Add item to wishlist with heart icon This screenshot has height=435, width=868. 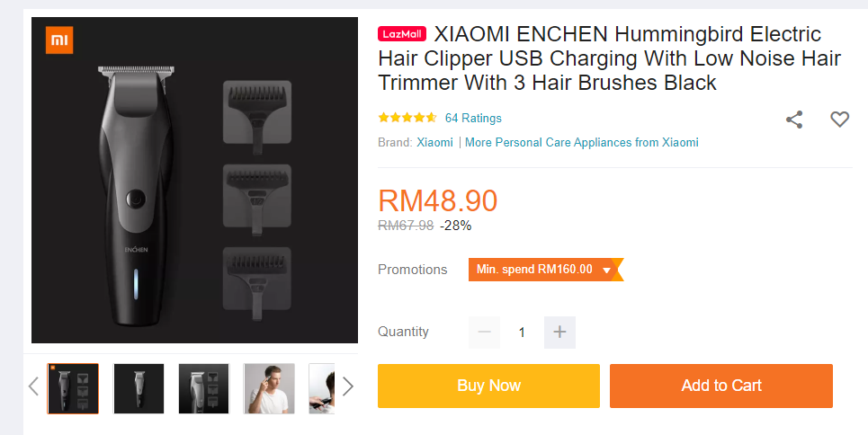click(x=839, y=119)
